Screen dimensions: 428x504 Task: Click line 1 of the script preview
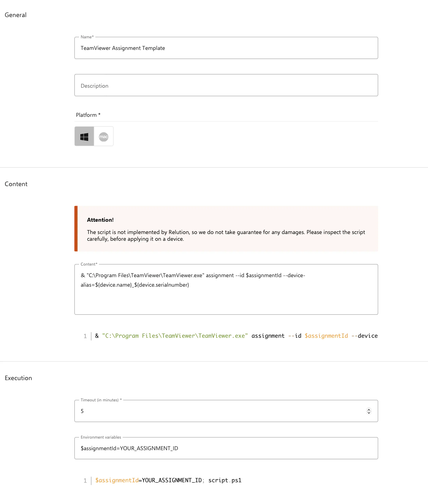point(218,336)
